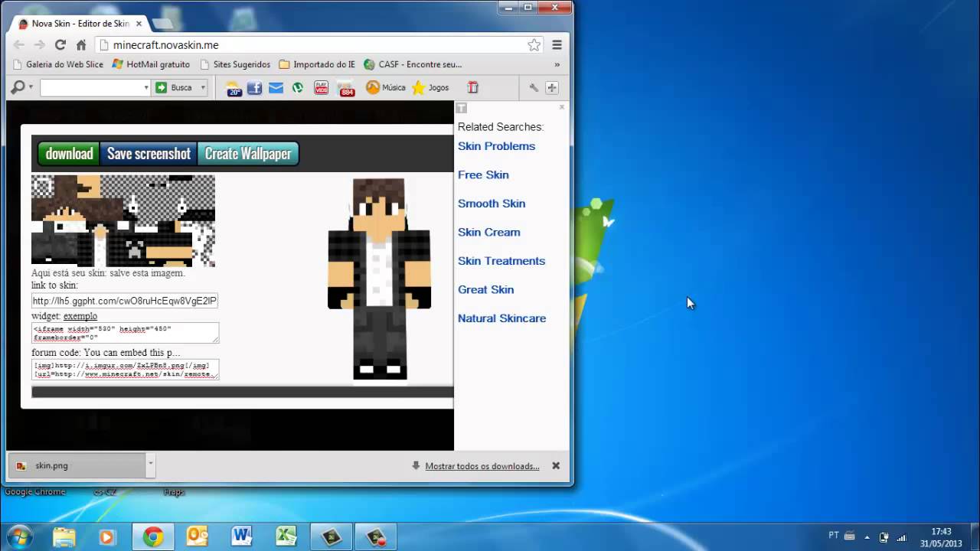Image resolution: width=980 pixels, height=551 pixels.
Task: Follow the widget exemplo link
Action: pos(80,316)
